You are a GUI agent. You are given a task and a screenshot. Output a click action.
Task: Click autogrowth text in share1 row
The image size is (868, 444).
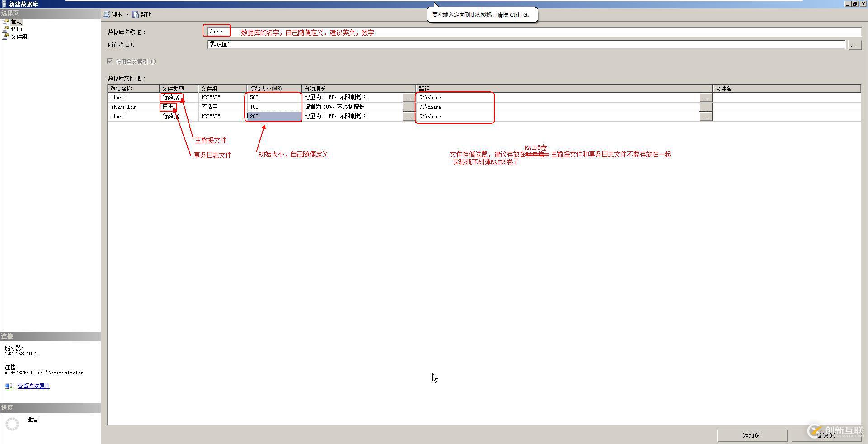click(x=335, y=117)
